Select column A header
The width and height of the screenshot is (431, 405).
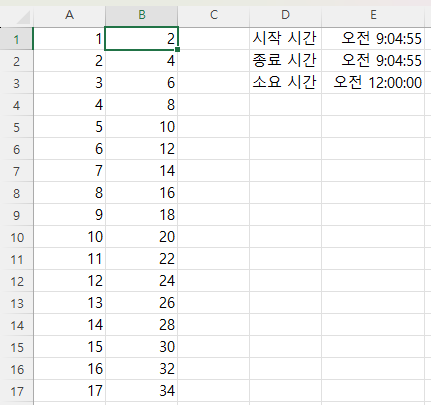coord(69,15)
